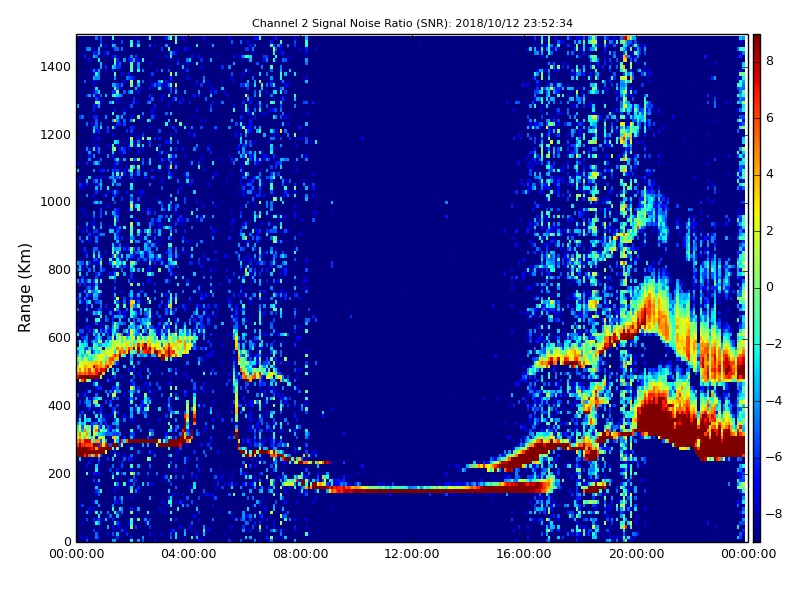800x600 pixels.
Task: Click the 400 range tick label
Action: pos(59,406)
